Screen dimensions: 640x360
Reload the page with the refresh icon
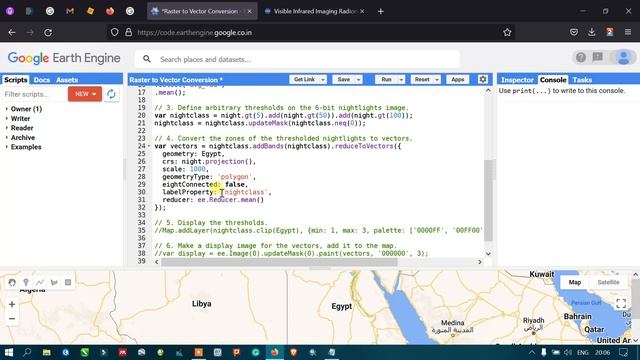click(48, 32)
